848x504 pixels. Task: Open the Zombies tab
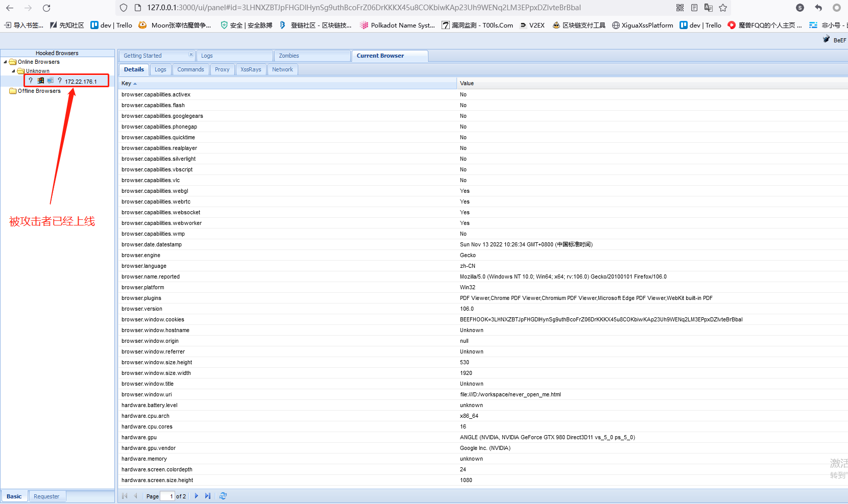coord(289,56)
